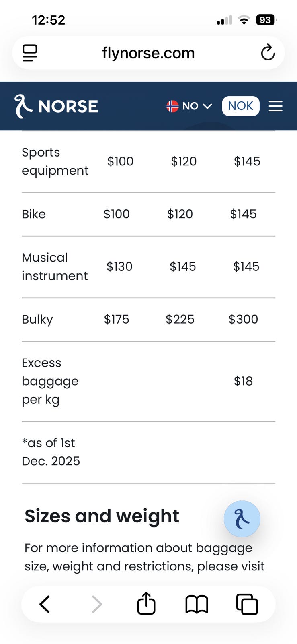Viewport: 297px width, 644px height.
Task: Tap the Norse logo in header
Action: (x=56, y=106)
